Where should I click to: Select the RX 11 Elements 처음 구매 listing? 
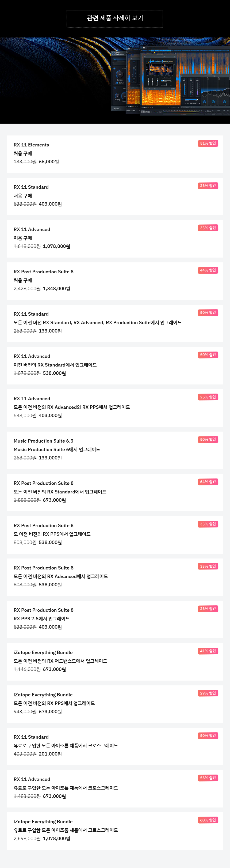click(x=115, y=154)
